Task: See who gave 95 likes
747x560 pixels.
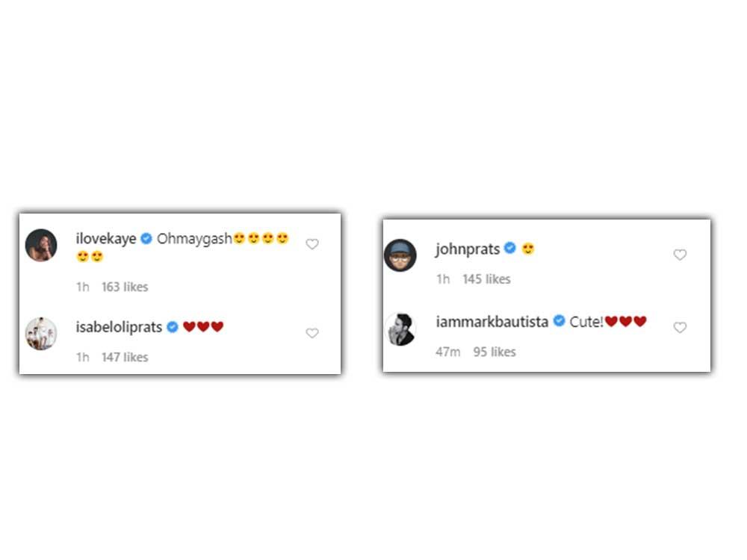Action: click(495, 352)
